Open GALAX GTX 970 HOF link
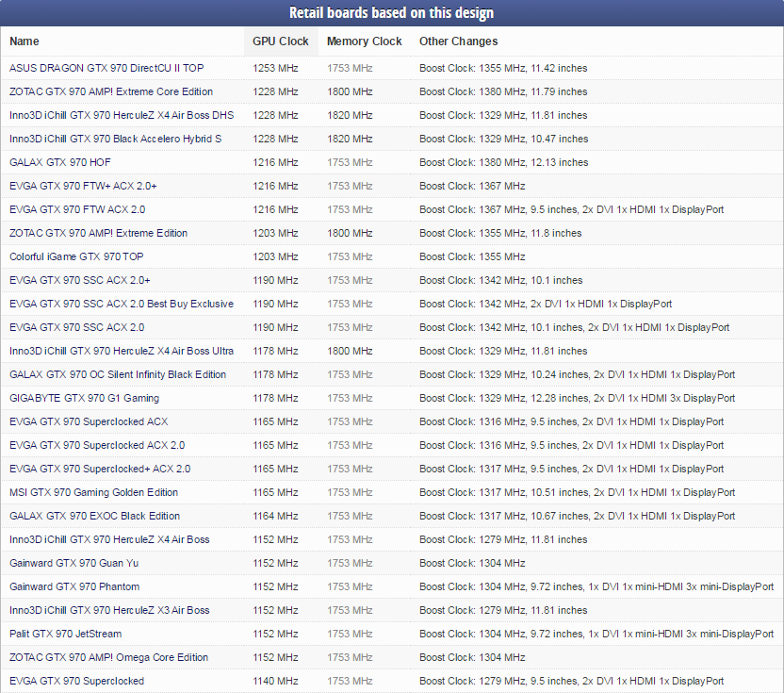Viewport: 784px width, 693px height. [x=60, y=162]
